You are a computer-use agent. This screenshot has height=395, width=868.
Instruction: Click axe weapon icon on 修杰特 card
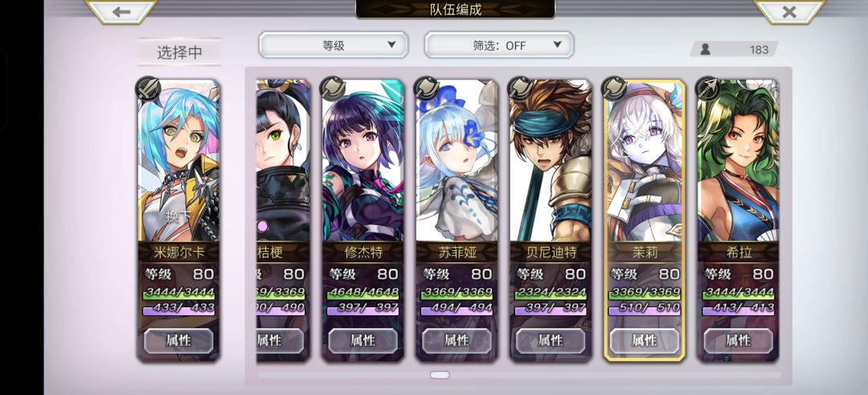[x=334, y=88]
